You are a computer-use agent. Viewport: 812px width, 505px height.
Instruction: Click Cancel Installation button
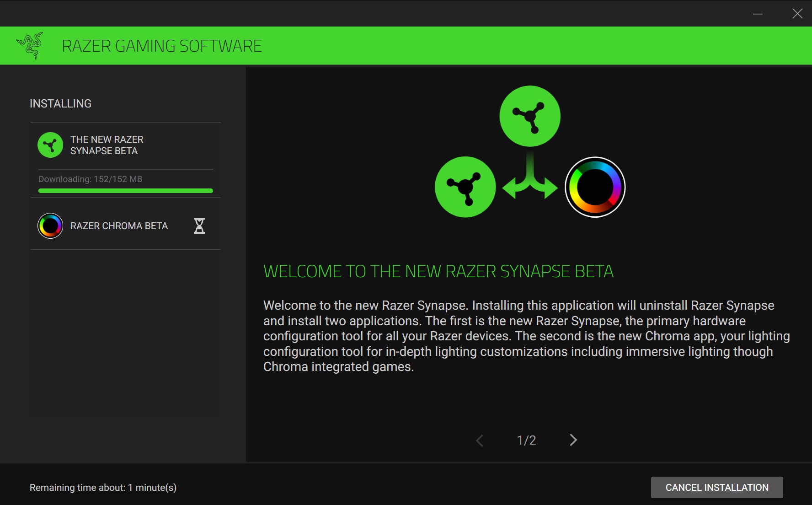coord(717,488)
